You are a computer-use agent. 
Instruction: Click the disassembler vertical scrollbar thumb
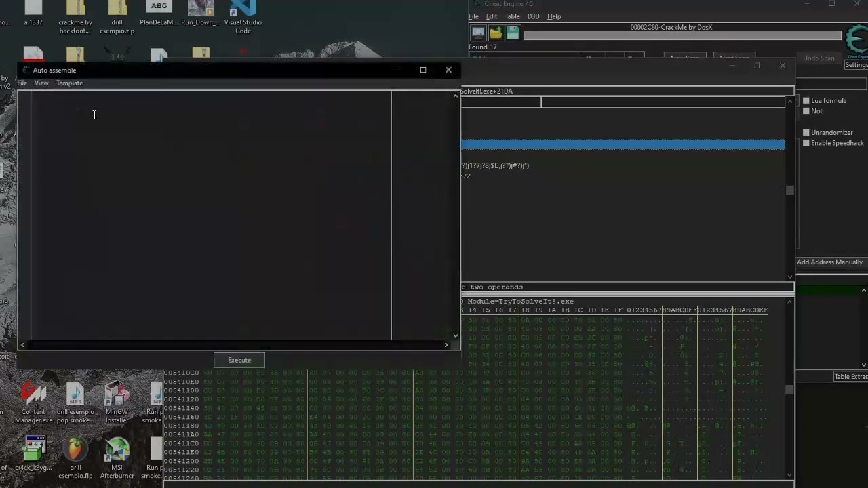(x=789, y=190)
